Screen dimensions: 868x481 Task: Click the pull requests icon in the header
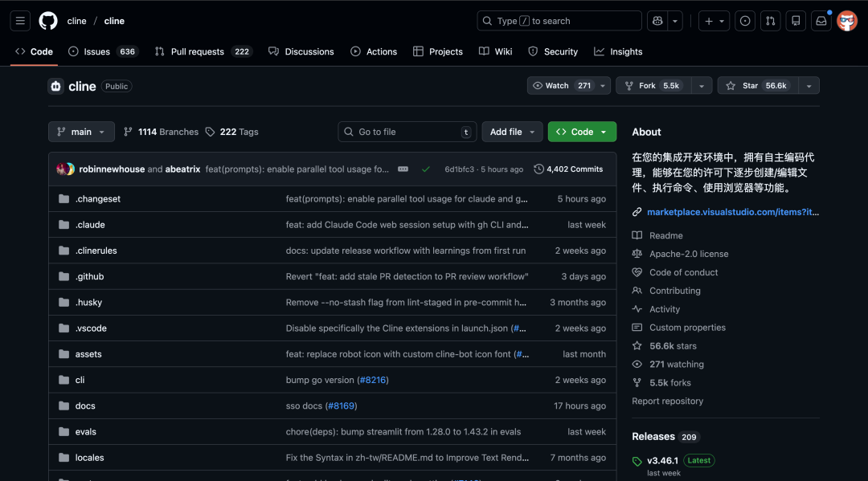coord(770,20)
